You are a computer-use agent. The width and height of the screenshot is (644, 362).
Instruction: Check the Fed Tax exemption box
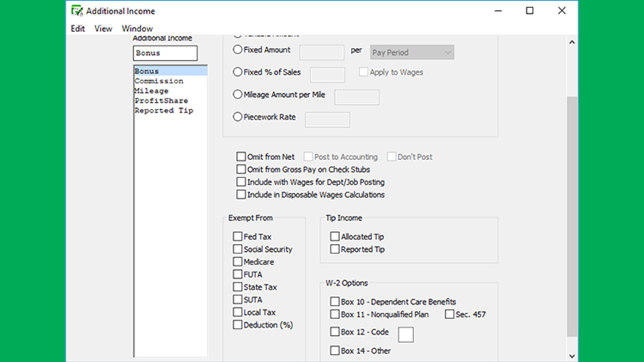click(x=238, y=237)
